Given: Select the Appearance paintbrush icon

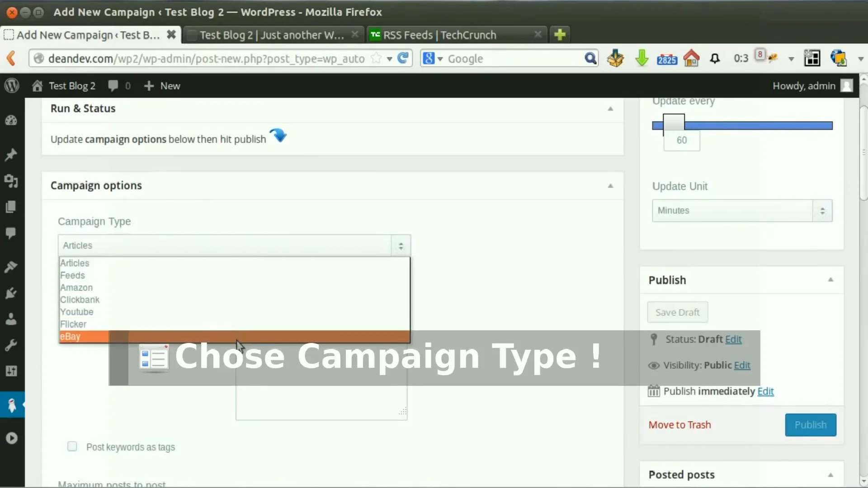Looking at the screenshot, I should (11, 267).
